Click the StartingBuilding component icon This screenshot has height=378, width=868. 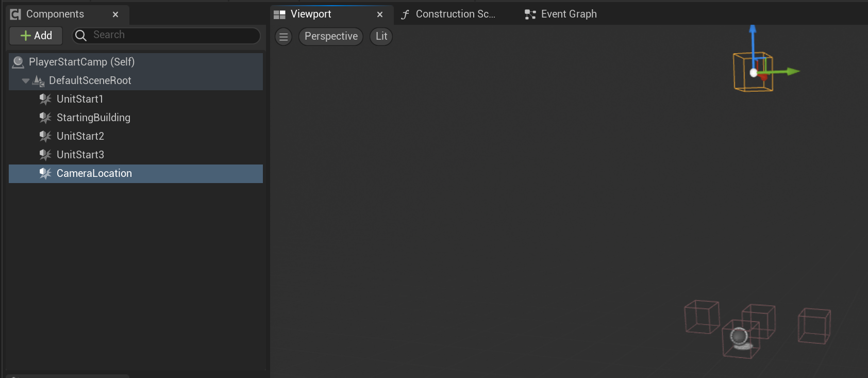(45, 118)
